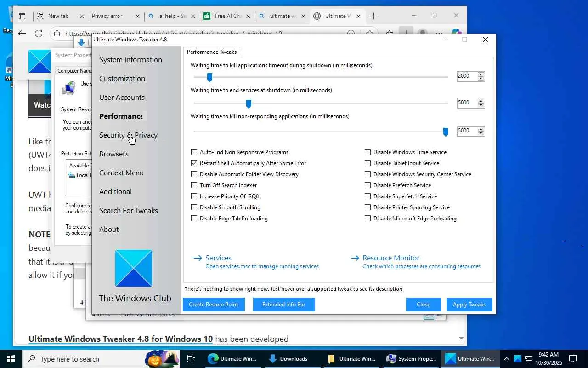Open Edge tab actions menu icon
This screenshot has height=368, width=588.
click(22, 16)
